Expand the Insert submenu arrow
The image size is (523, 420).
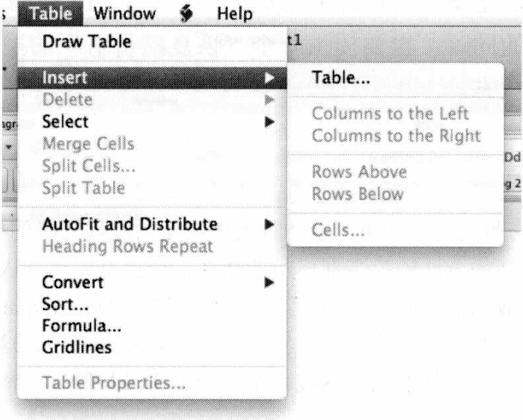coord(269,78)
